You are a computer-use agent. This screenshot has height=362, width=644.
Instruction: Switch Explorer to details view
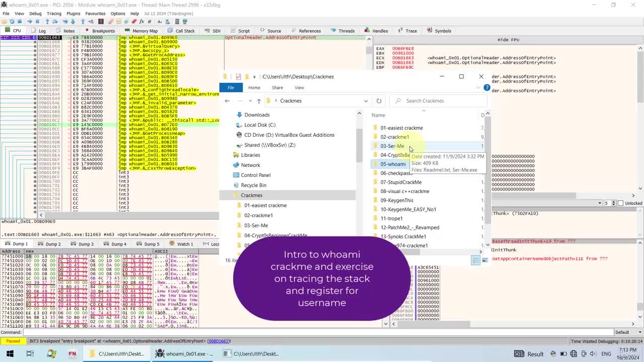(475, 260)
